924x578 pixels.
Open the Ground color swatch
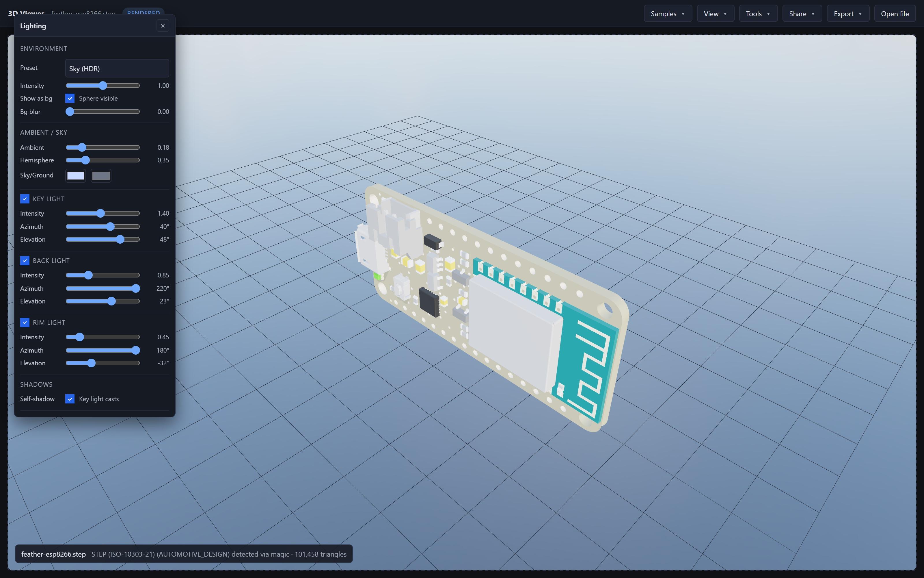point(101,176)
